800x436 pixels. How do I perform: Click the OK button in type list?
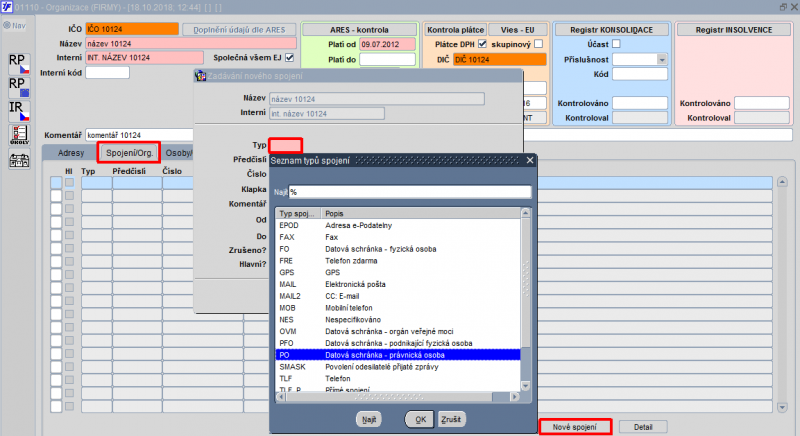point(419,419)
